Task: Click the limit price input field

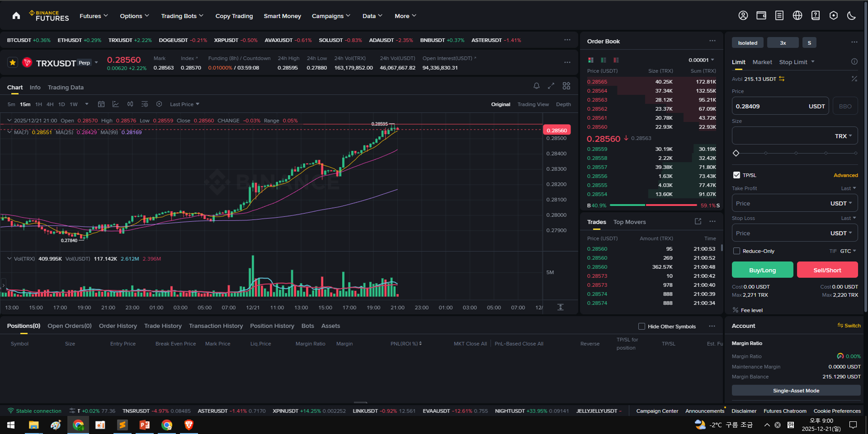Action: tap(780, 106)
